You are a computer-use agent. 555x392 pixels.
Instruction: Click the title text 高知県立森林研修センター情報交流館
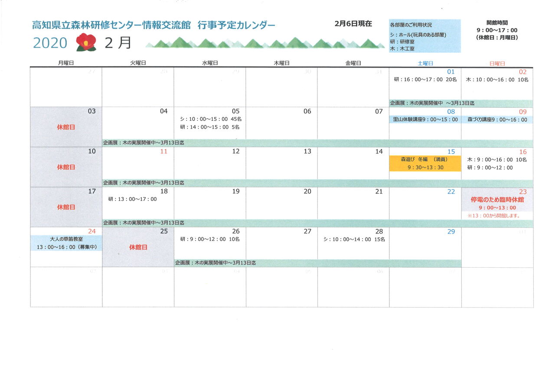click(x=111, y=26)
